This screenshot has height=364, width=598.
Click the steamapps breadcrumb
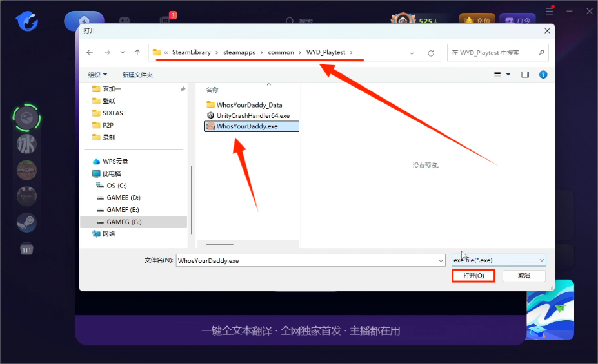(239, 52)
